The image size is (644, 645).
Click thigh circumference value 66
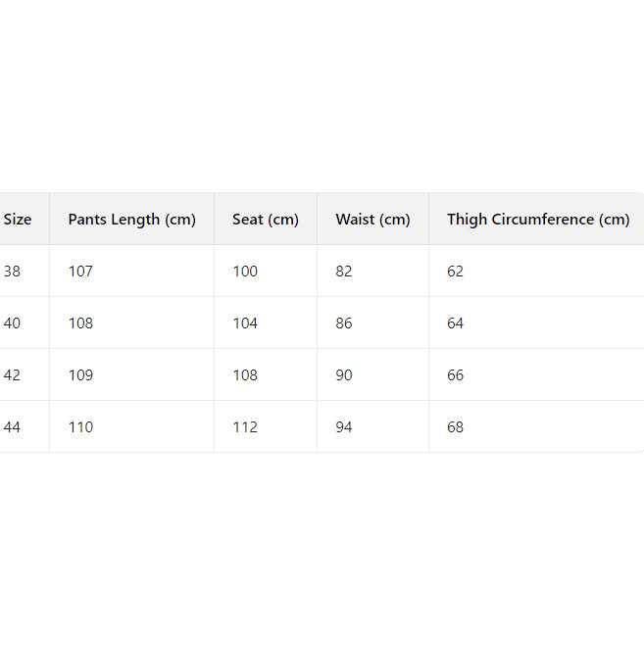[x=456, y=375]
